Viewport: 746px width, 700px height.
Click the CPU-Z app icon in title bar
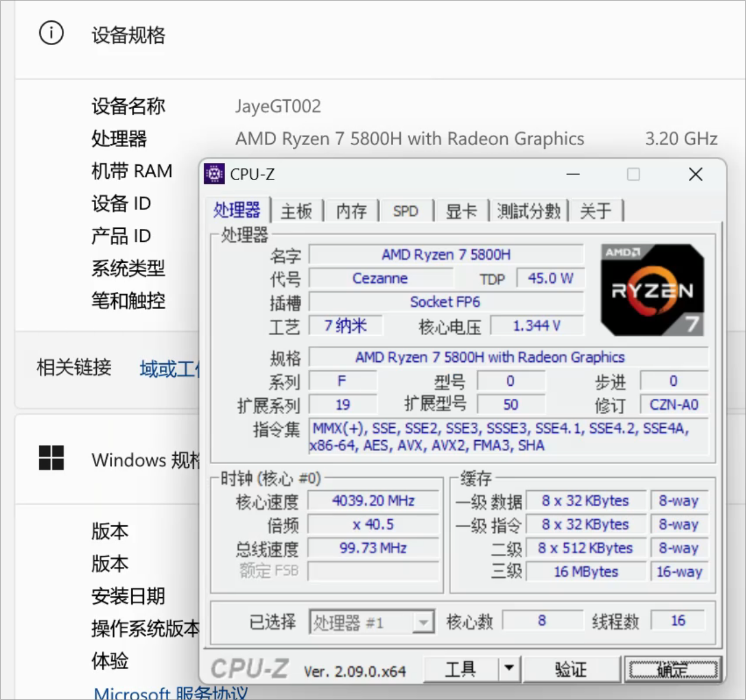[214, 174]
